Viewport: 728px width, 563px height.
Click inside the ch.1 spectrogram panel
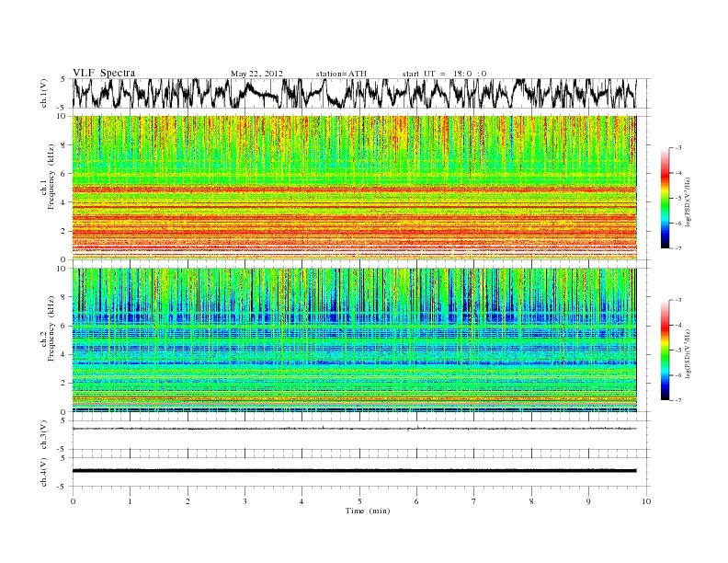coord(354,188)
